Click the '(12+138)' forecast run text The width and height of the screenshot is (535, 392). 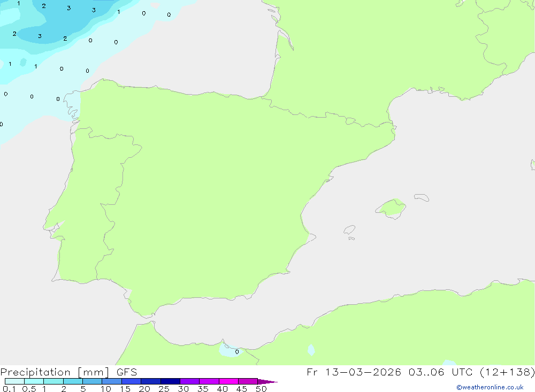(507, 372)
